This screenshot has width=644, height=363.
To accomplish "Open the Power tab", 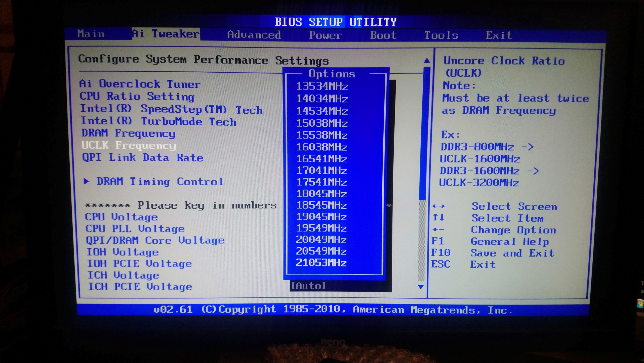I will click(x=325, y=35).
